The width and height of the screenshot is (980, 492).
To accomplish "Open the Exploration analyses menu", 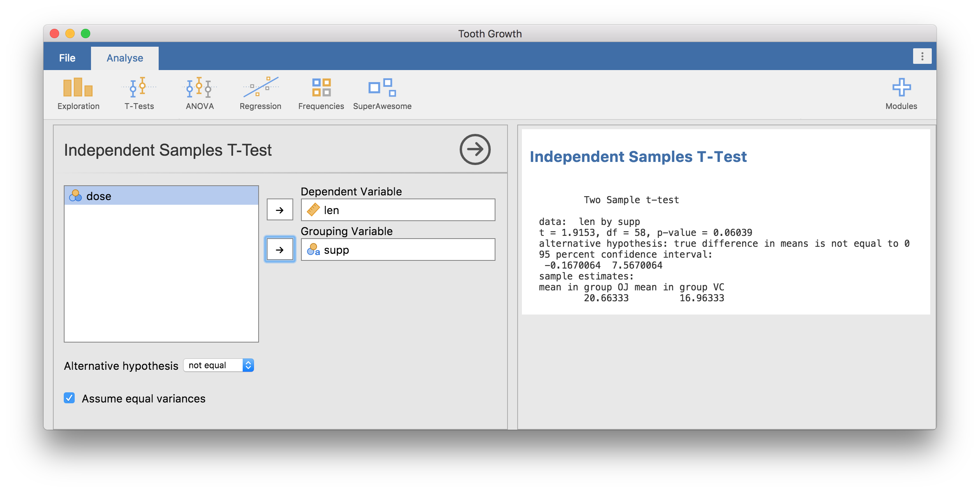I will pos(78,93).
